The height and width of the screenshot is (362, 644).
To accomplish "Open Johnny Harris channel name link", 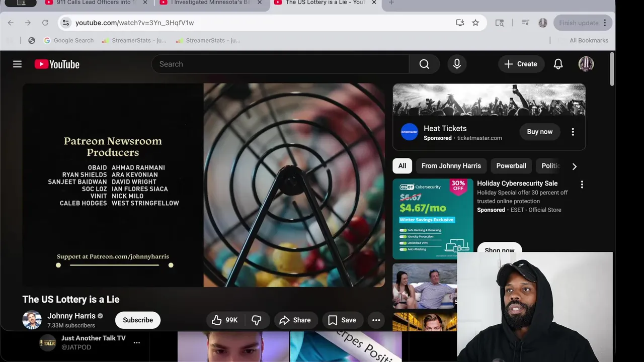I will (x=71, y=316).
